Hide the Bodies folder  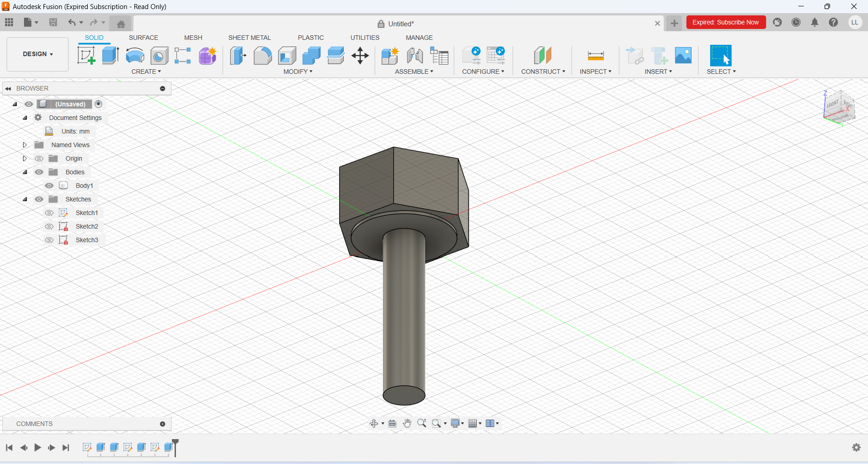click(39, 172)
